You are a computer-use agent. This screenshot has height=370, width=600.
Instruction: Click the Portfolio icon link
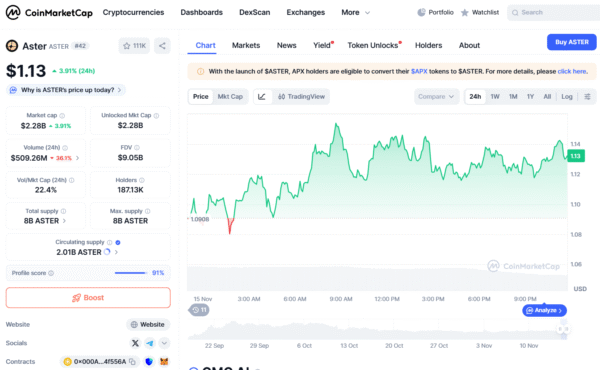pyautogui.click(x=435, y=13)
